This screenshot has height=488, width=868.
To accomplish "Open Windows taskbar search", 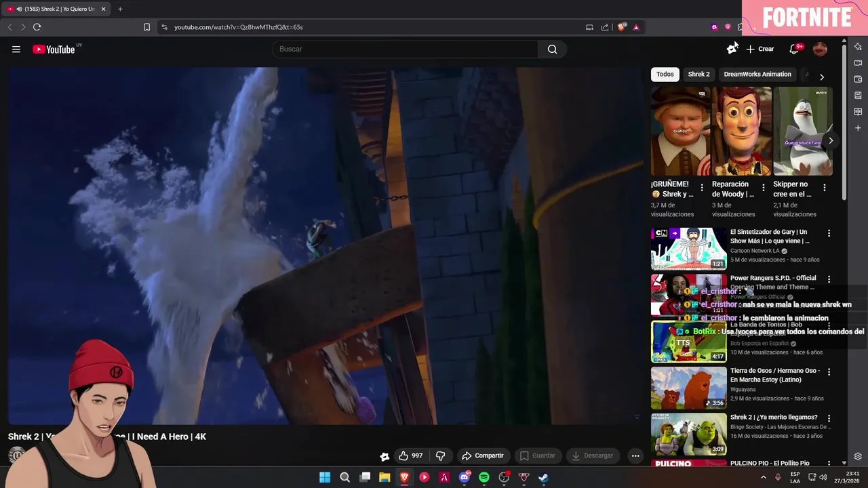I will pos(344,477).
